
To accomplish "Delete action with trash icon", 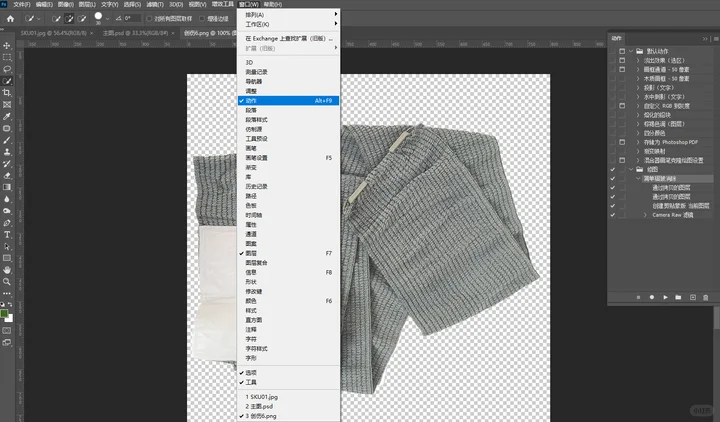I will click(x=706, y=298).
